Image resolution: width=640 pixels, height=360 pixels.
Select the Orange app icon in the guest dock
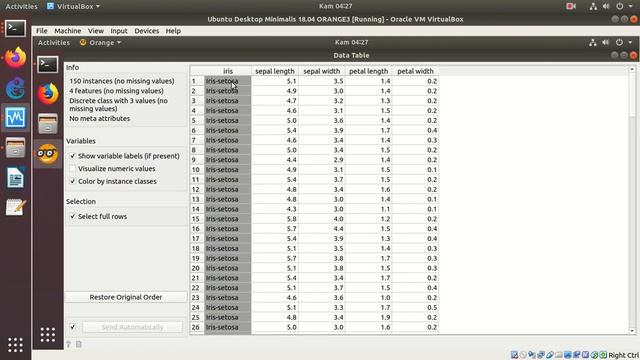click(x=48, y=153)
